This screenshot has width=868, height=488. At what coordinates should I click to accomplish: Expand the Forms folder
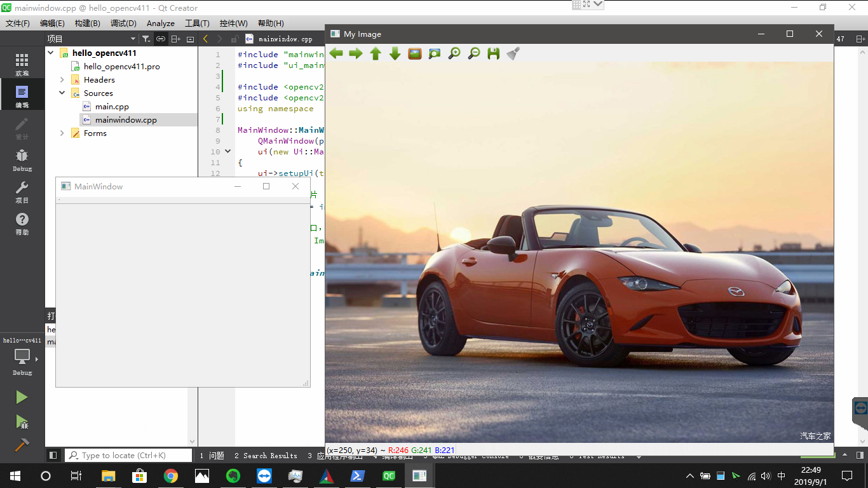pos(62,133)
